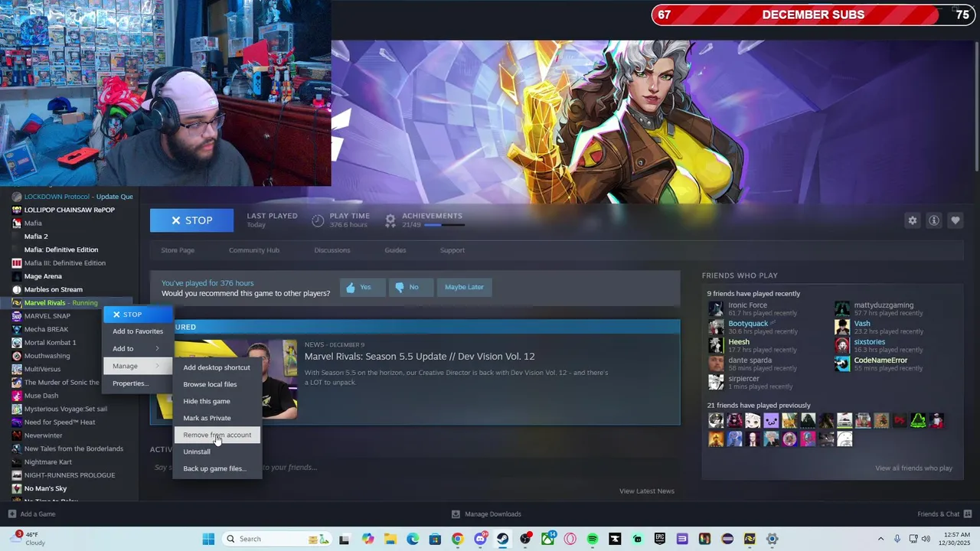
Task: Open Steam from the taskbar
Action: pyautogui.click(x=503, y=539)
